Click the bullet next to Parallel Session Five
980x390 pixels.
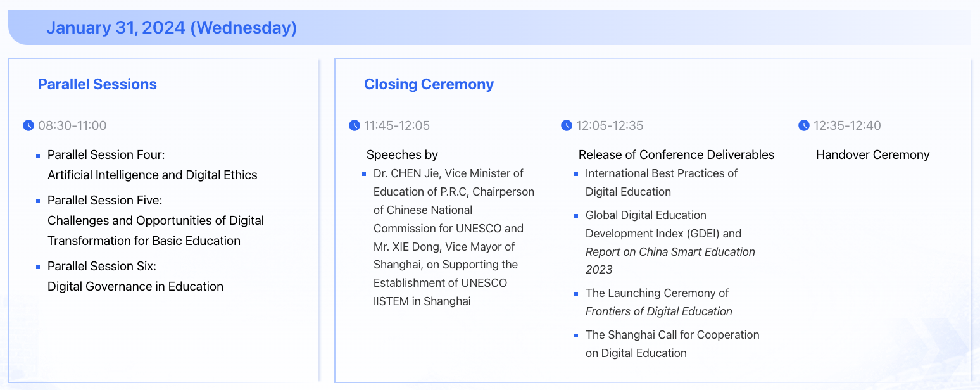pyautogui.click(x=38, y=201)
